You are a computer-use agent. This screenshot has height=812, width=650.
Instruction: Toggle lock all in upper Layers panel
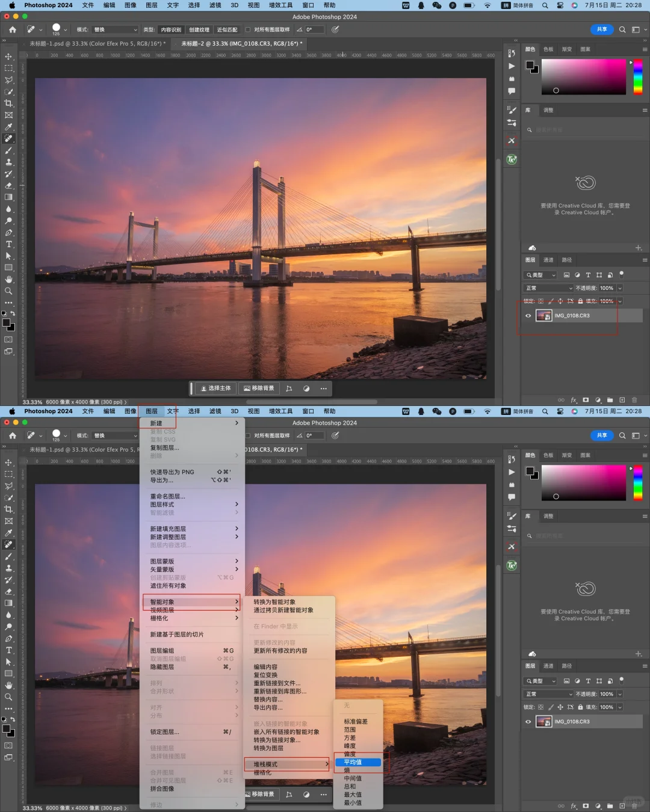click(580, 301)
